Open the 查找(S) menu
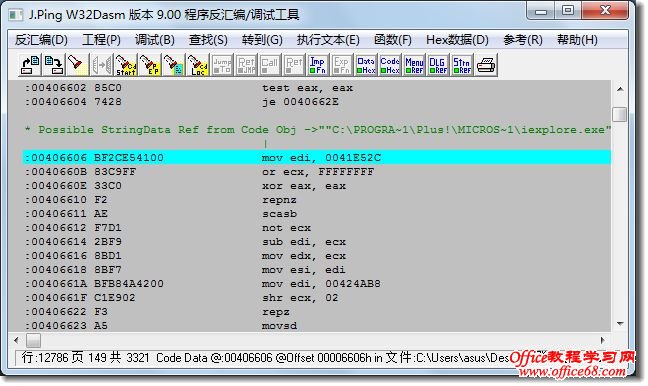648x386 pixels. coord(208,40)
